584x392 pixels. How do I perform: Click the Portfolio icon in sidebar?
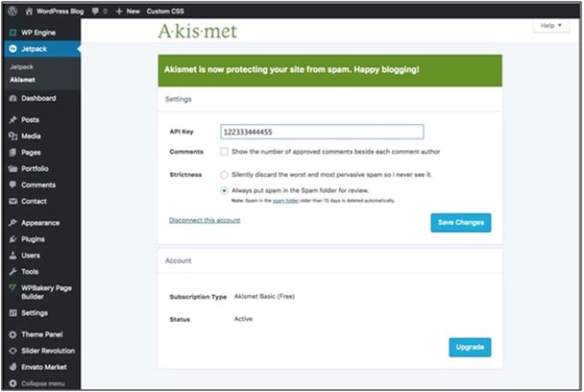click(x=13, y=169)
